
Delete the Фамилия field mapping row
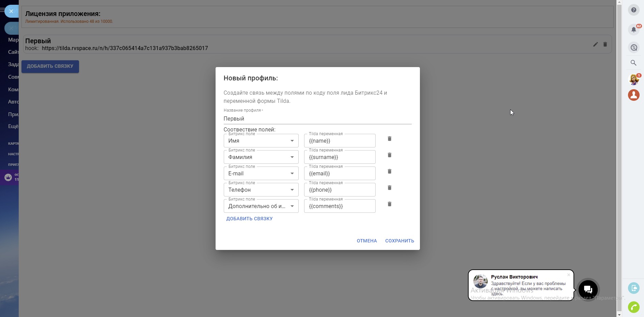point(389,155)
